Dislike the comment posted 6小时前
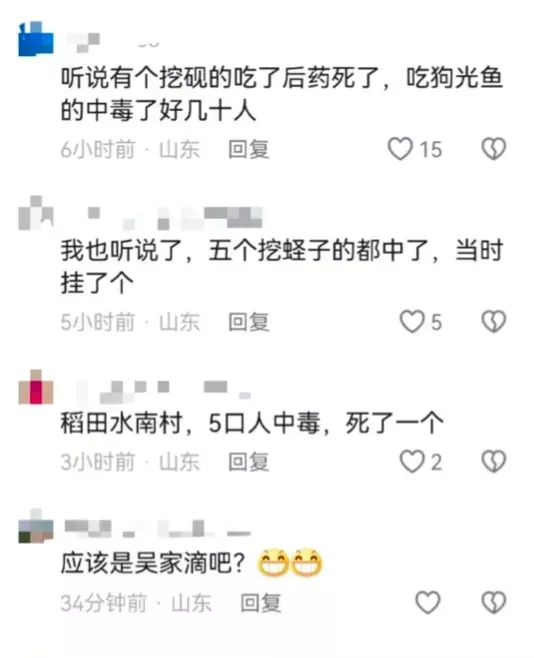Viewport: 534px width, 658px height. point(494,149)
